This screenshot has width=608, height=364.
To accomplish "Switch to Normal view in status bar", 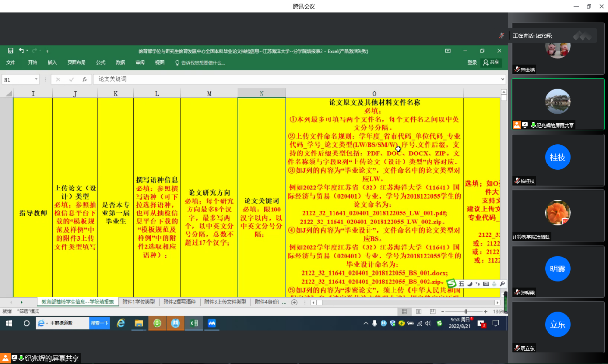I will coord(404,312).
